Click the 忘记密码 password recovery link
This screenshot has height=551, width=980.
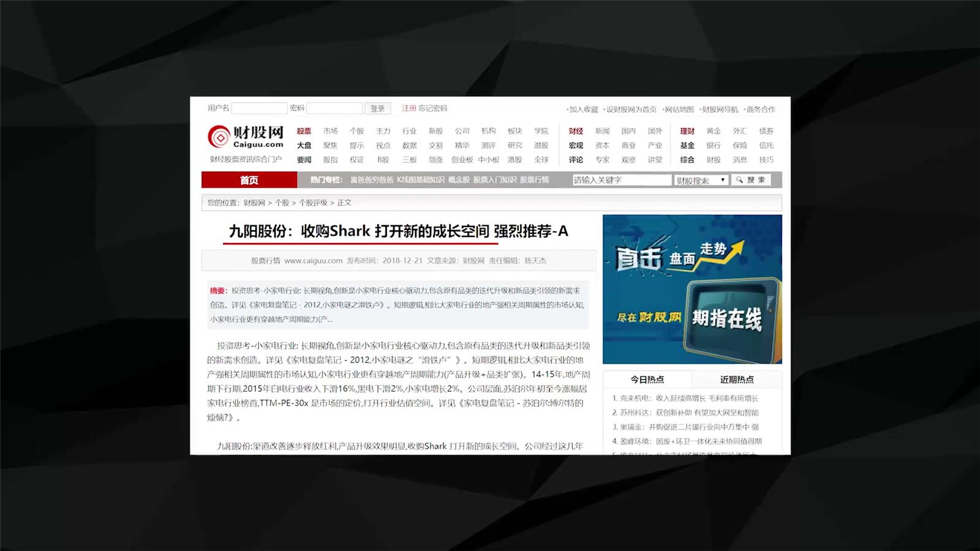pyautogui.click(x=432, y=108)
